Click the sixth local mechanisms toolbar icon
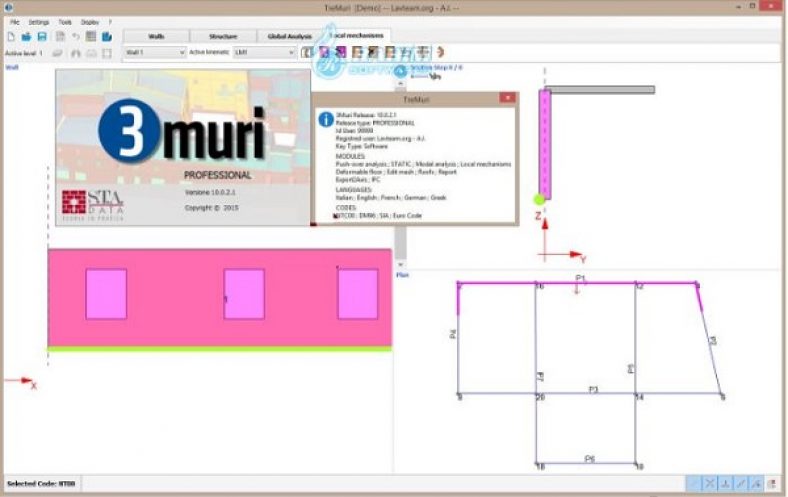This screenshot has height=497, width=788. (390, 52)
